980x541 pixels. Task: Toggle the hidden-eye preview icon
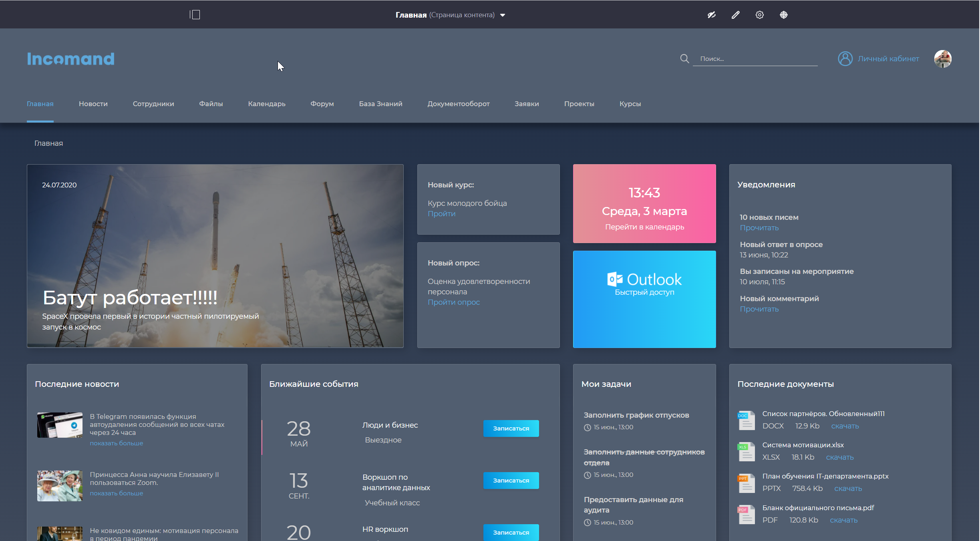(x=711, y=15)
